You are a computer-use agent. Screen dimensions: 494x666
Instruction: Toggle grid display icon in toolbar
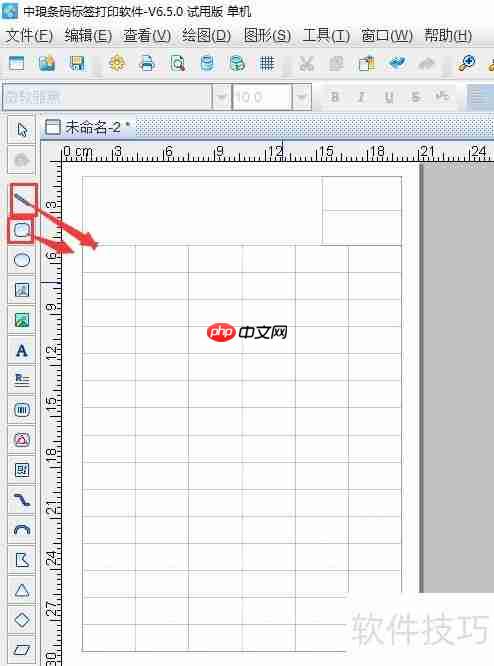point(267,64)
